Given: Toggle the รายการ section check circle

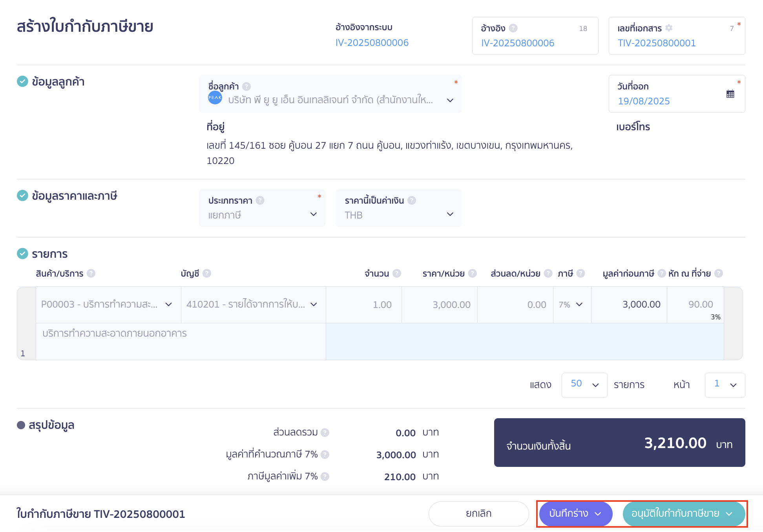Looking at the screenshot, I should [x=22, y=253].
